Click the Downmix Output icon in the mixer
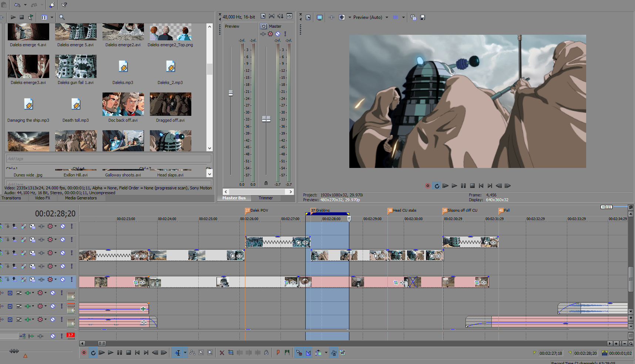The width and height of the screenshot is (635, 364). [272, 16]
